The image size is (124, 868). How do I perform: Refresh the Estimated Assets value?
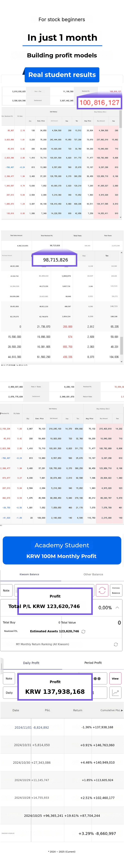(83, 631)
